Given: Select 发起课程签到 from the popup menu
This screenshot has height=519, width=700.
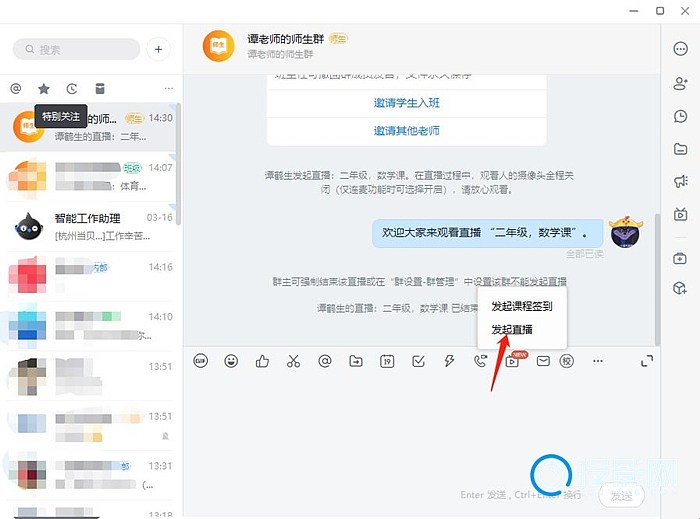Looking at the screenshot, I should click(x=521, y=306).
